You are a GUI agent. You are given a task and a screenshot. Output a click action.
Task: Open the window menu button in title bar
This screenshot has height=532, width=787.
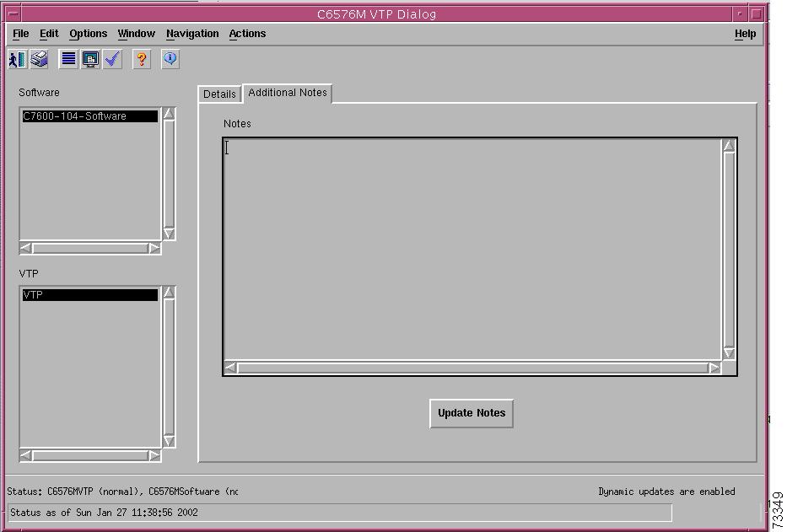point(13,14)
